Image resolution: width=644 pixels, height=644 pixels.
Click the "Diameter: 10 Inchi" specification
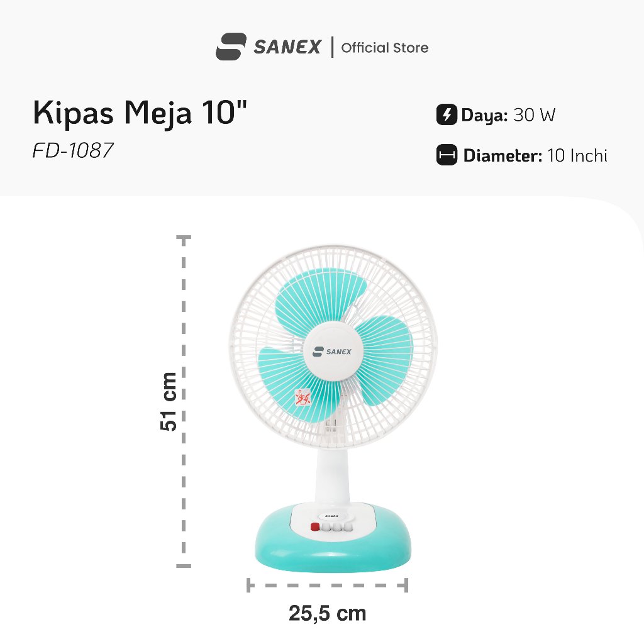[x=535, y=155]
